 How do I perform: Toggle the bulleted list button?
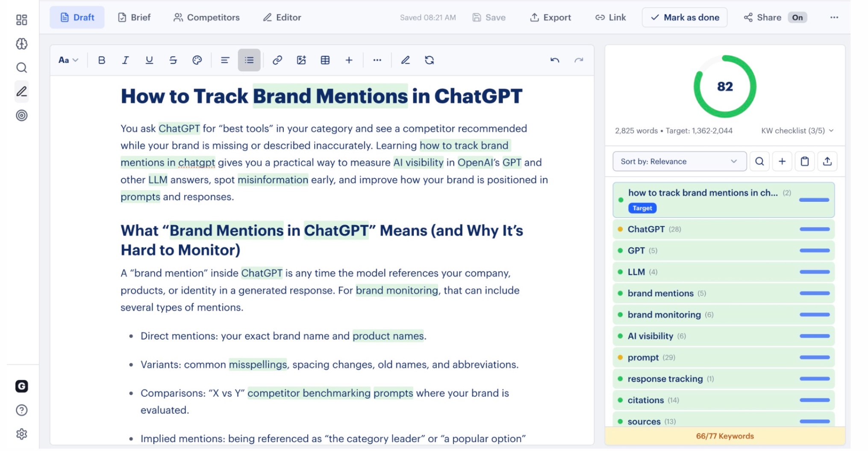click(249, 60)
